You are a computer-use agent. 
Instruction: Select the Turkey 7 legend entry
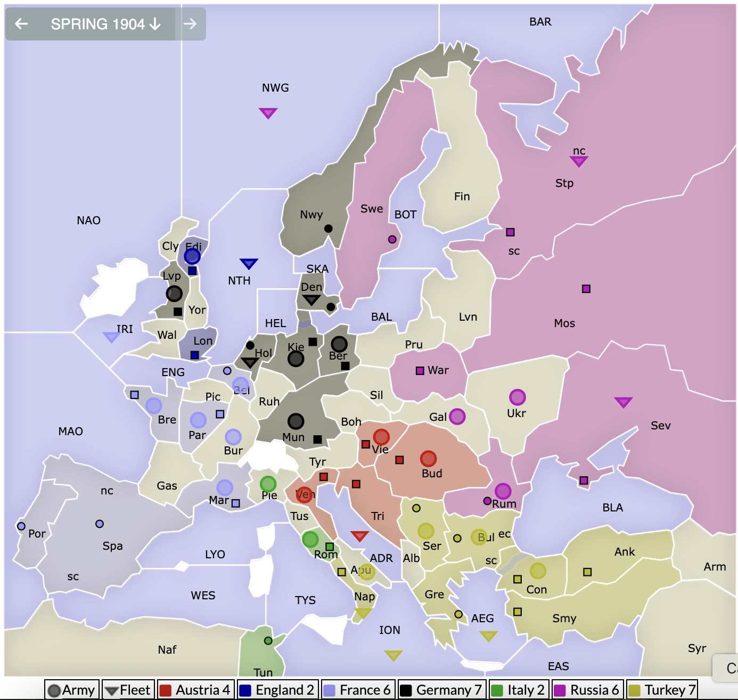(663, 689)
